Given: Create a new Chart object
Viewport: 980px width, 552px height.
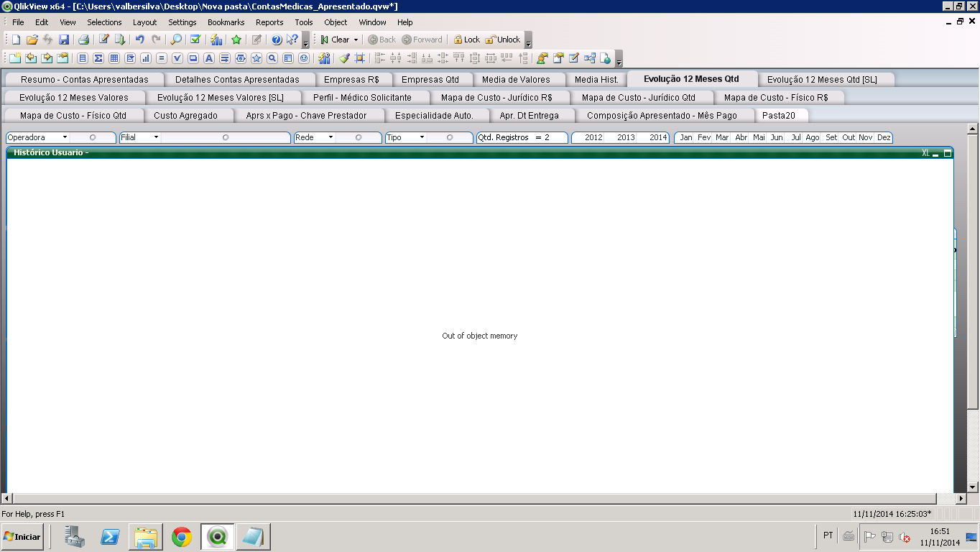Looking at the screenshot, I should (x=146, y=58).
